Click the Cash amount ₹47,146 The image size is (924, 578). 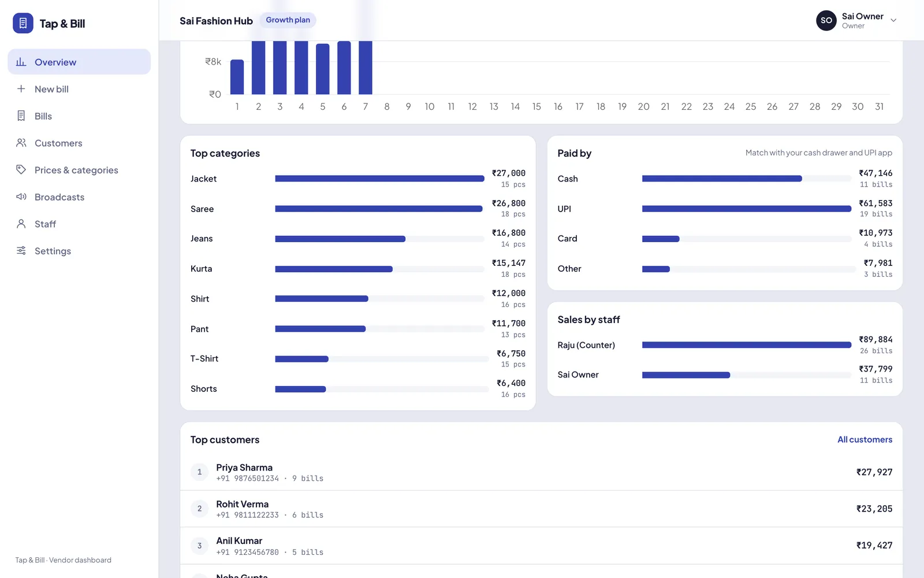coord(875,173)
